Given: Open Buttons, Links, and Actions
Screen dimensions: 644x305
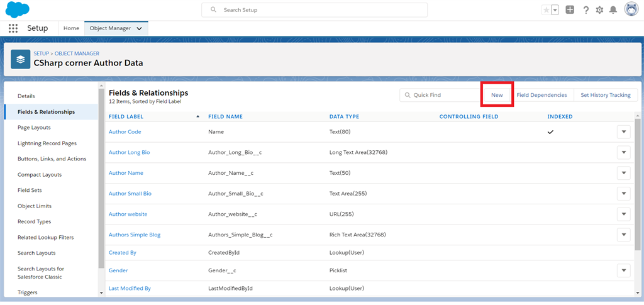Looking at the screenshot, I should pyautogui.click(x=52, y=159).
